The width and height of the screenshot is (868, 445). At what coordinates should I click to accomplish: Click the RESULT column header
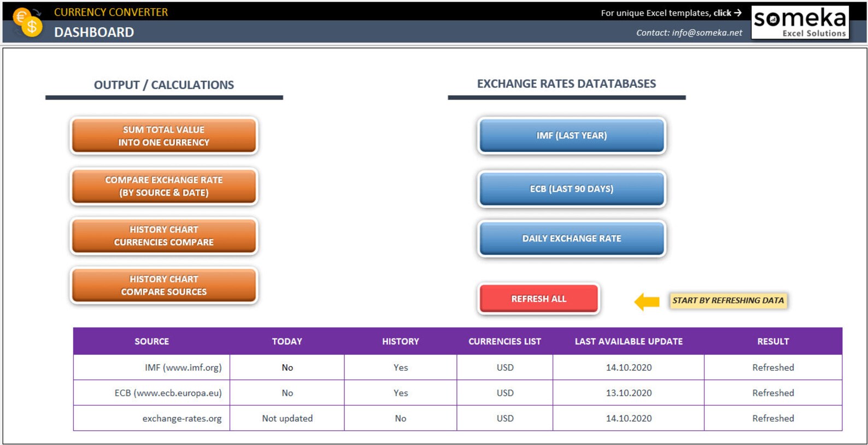pos(773,341)
